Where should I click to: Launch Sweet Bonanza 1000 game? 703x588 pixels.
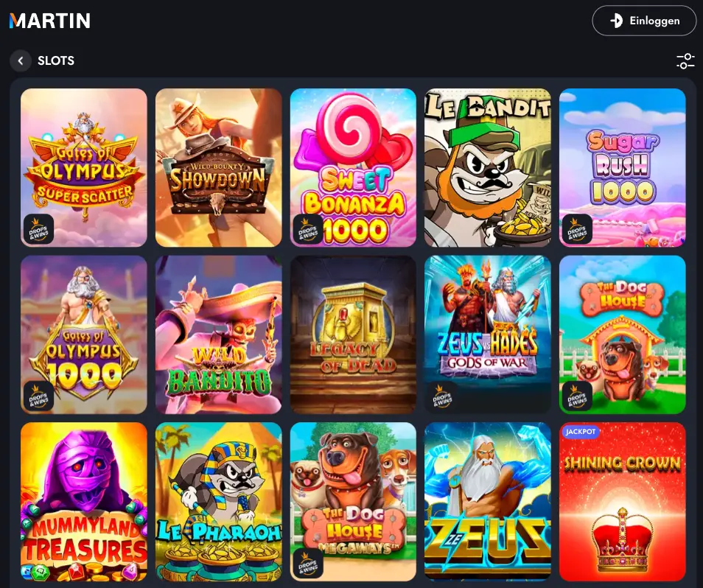(353, 167)
